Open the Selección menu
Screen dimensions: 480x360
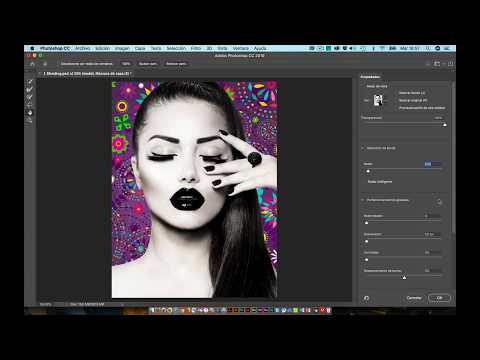pyautogui.click(x=176, y=48)
